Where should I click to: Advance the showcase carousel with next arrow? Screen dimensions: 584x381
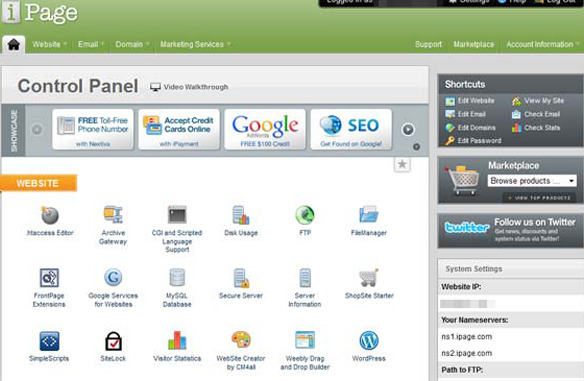tap(408, 129)
